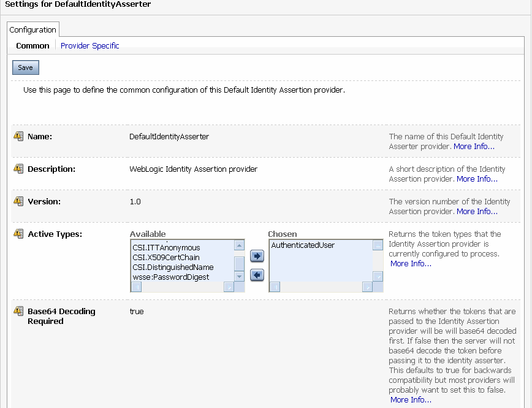Select AuthenticatedUser in Chosen list
The image size is (532, 408).
coord(303,245)
